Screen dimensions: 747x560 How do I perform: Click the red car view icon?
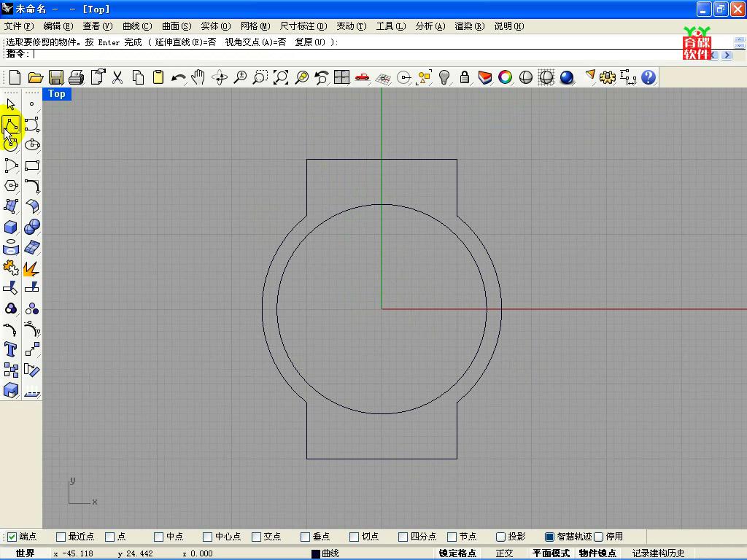click(362, 77)
